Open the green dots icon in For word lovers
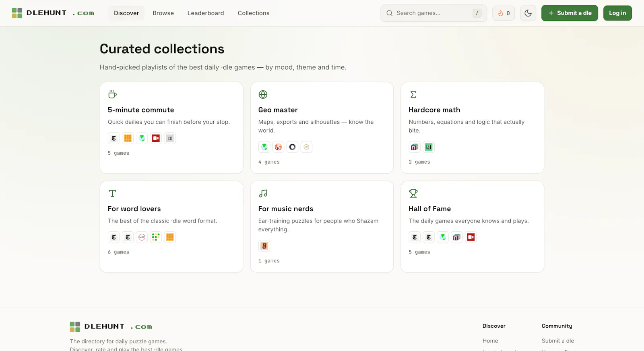Image resolution: width=644 pixels, height=351 pixels. pos(156,237)
